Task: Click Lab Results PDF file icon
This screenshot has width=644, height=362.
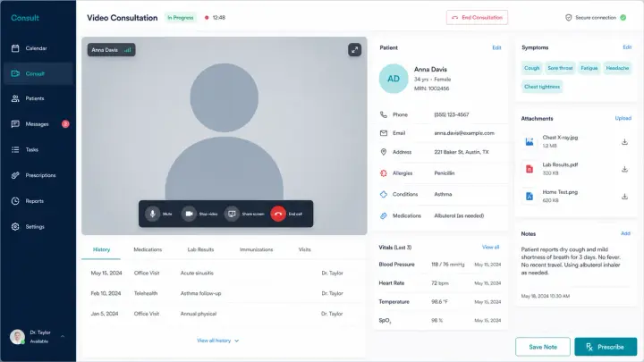Action: point(530,169)
